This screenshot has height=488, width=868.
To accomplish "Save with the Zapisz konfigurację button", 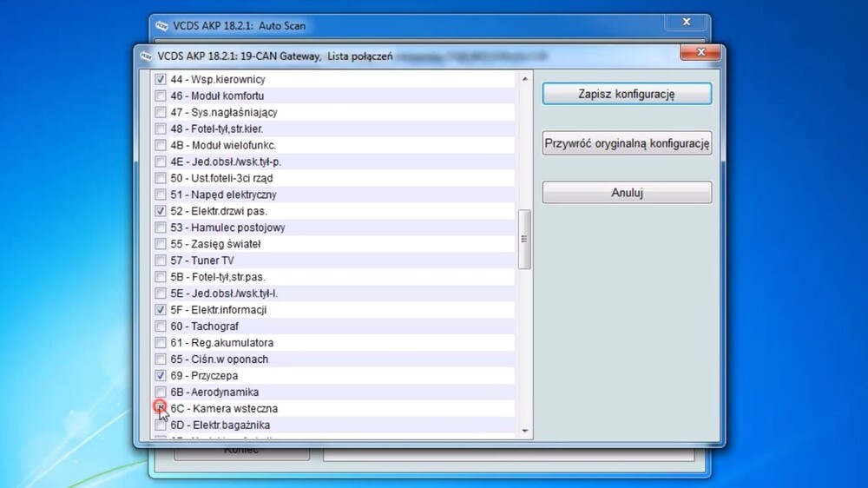I will point(626,94).
